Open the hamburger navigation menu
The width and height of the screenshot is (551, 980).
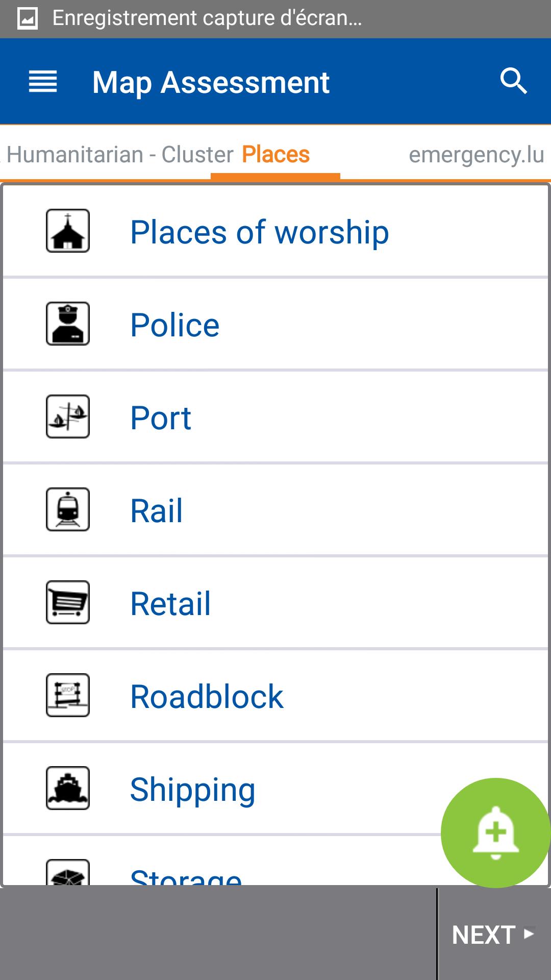43,82
